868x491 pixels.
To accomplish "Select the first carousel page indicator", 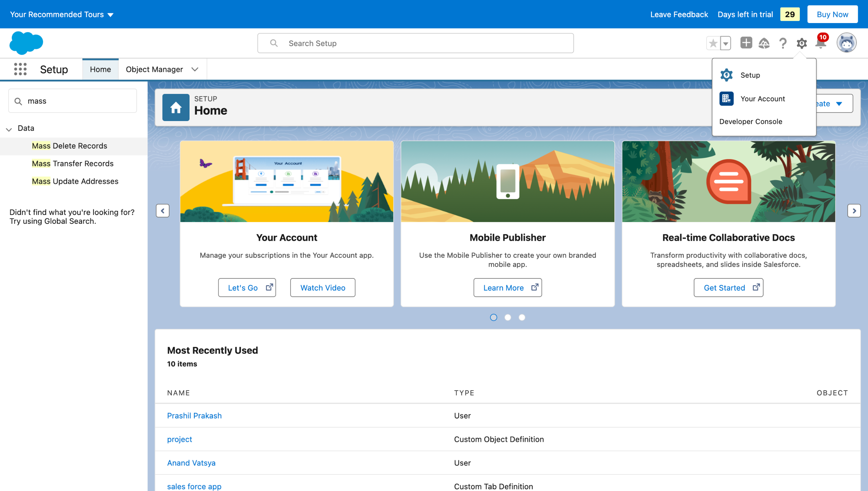I will pyautogui.click(x=494, y=317).
